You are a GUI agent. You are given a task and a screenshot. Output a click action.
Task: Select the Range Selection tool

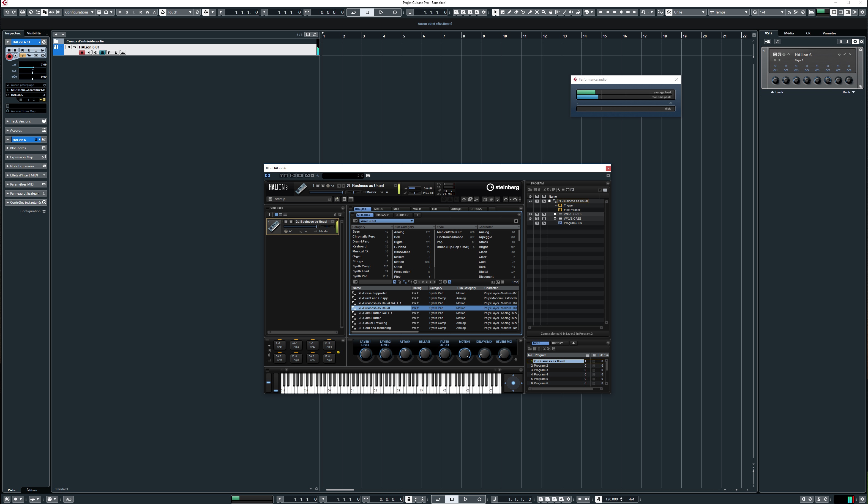point(502,12)
